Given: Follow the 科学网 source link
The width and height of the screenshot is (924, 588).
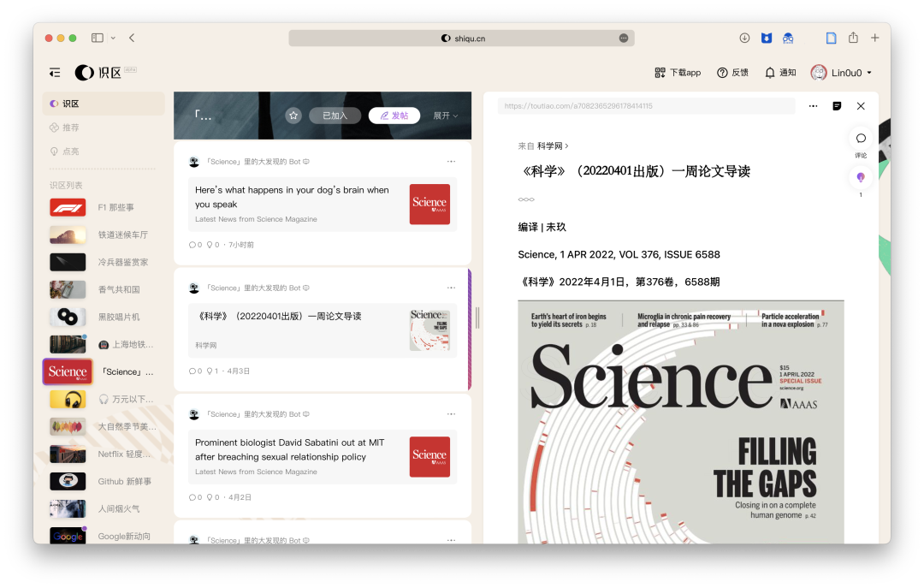Looking at the screenshot, I should [553, 146].
